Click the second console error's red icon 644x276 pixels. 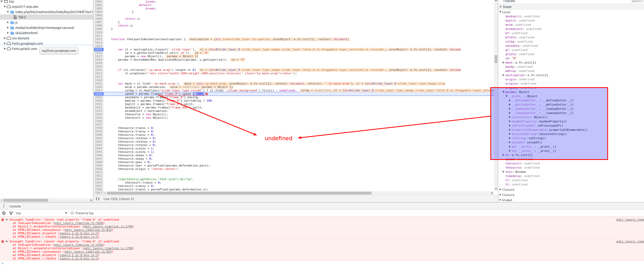point(3,241)
